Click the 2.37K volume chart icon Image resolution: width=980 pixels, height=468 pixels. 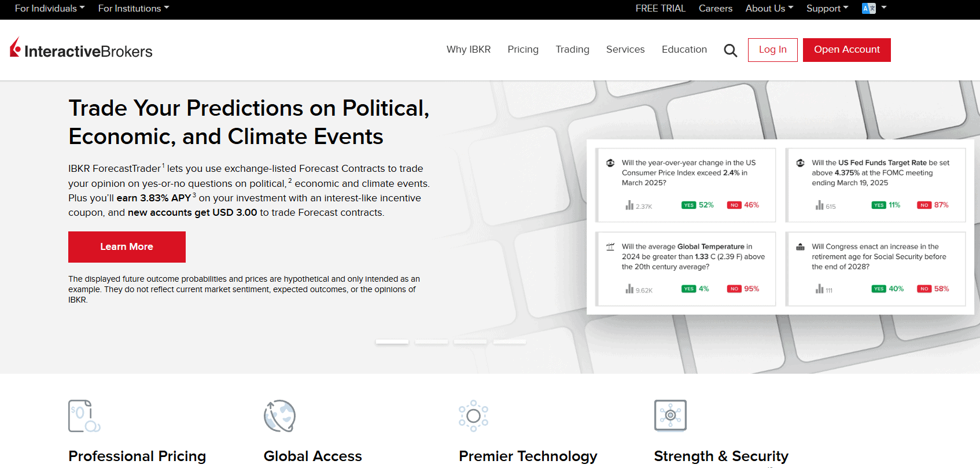pyautogui.click(x=629, y=205)
